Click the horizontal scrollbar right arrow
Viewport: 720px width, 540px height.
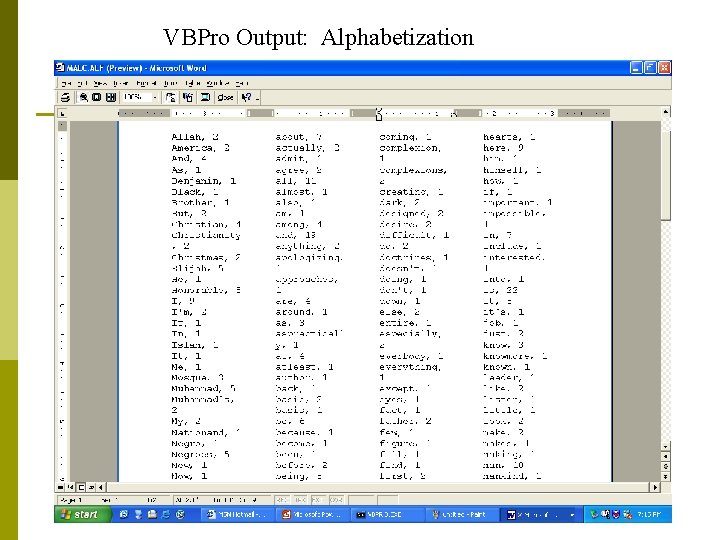(x=655, y=487)
